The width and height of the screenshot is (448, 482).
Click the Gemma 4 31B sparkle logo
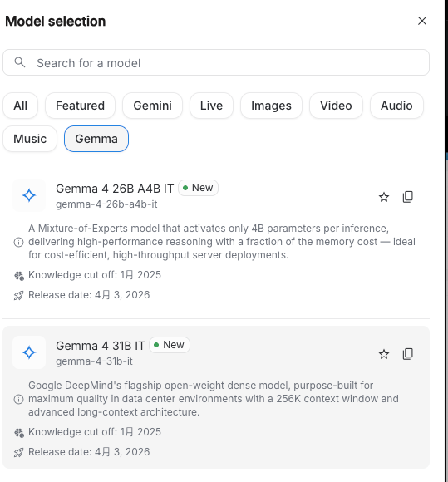tap(29, 352)
